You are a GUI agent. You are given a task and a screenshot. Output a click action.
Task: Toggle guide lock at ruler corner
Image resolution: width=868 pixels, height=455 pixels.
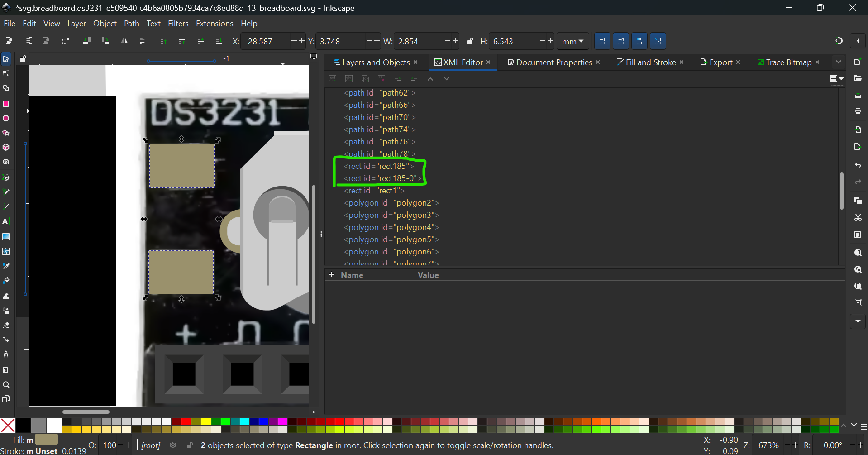pyautogui.click(x=23, y=58)
